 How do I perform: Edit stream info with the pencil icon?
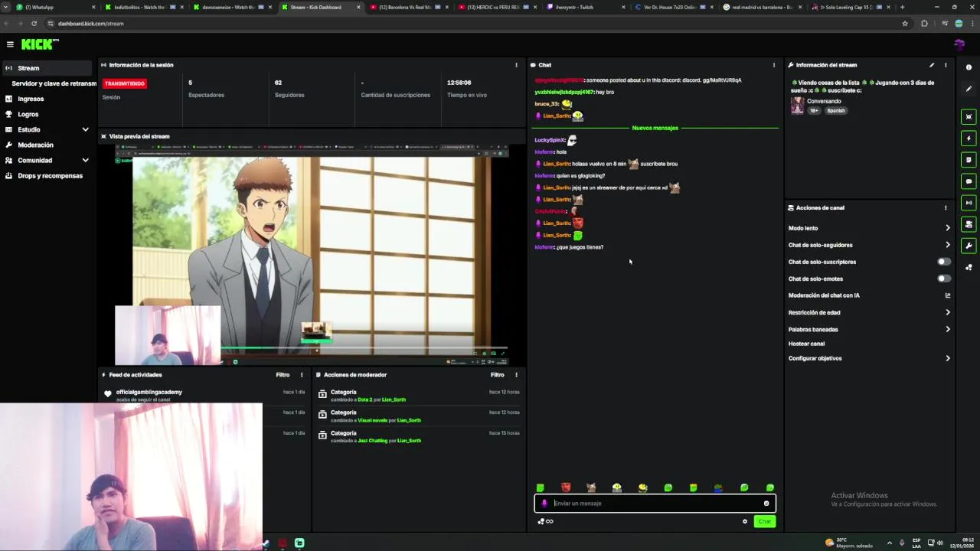tap(932, 65)
